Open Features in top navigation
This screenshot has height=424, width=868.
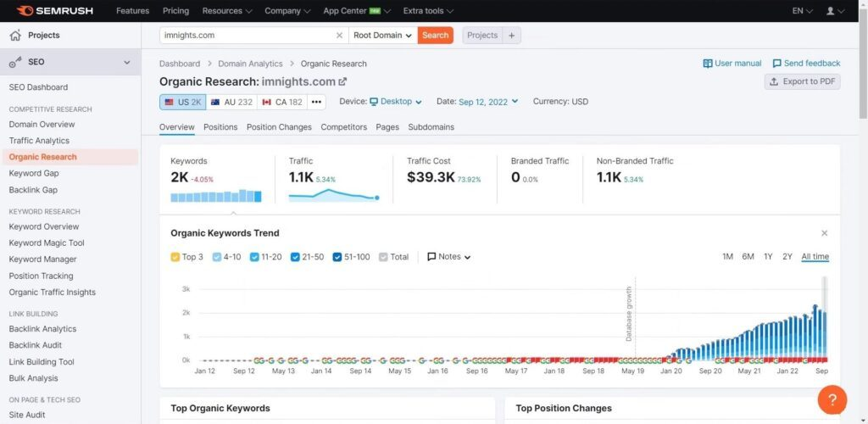tap(133, 10)
